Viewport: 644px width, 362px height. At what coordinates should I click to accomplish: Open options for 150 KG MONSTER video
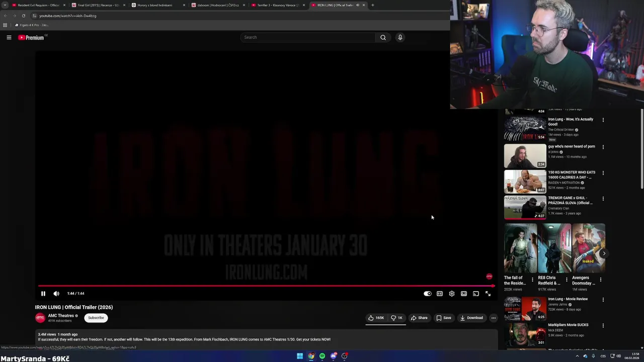point(603,173)
